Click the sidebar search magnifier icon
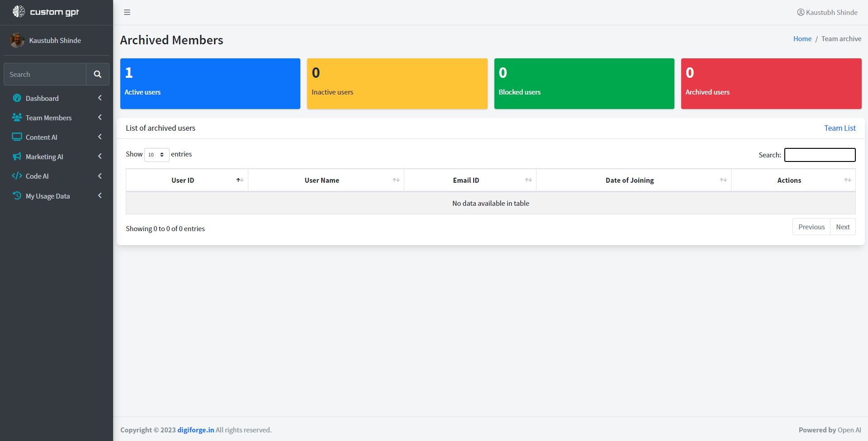 [x=98, y=74]
